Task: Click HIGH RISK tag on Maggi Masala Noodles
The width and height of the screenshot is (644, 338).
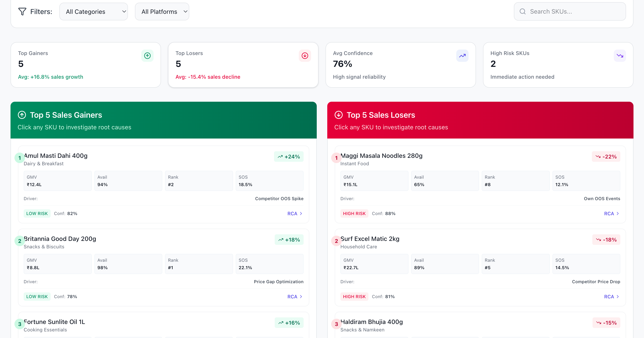Action: click(x=354, y=213)
